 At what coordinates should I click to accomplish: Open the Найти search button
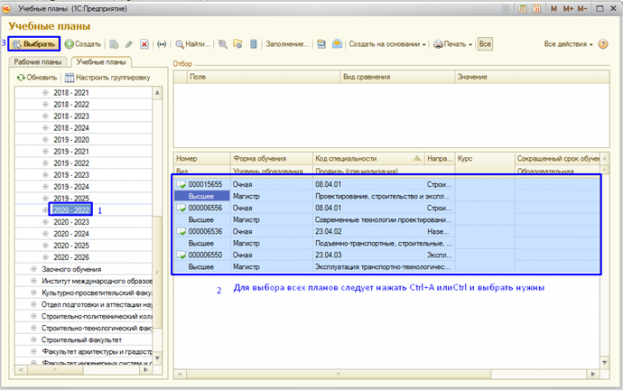click(x=193, y=44)
